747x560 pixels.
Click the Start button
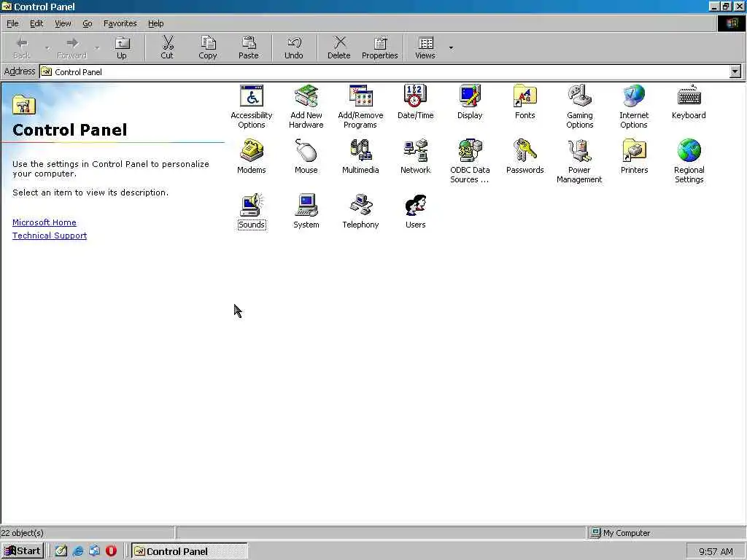23,551
